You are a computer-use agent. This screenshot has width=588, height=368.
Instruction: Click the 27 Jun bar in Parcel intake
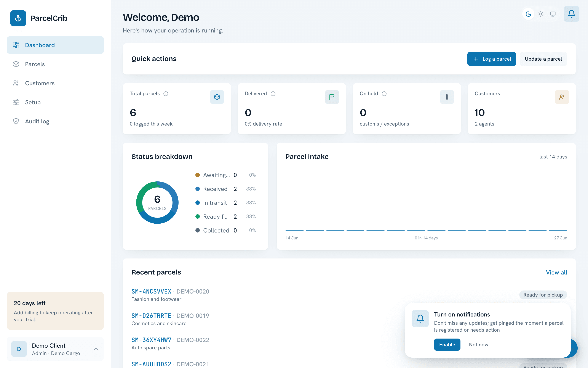click(x=558, y=231)
